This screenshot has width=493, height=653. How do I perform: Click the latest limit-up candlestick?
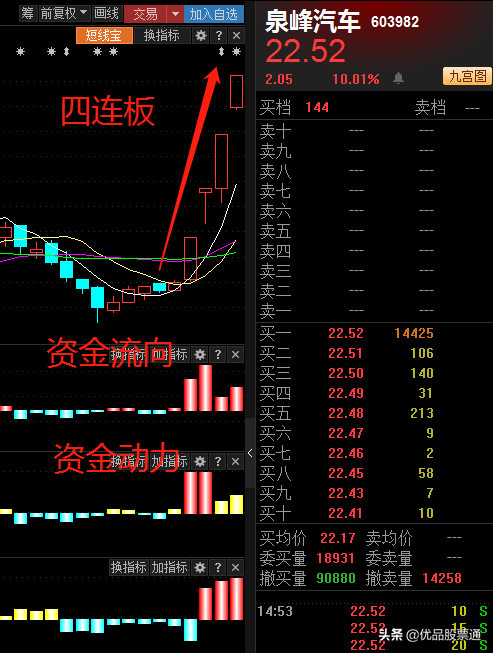coord(237,92)
